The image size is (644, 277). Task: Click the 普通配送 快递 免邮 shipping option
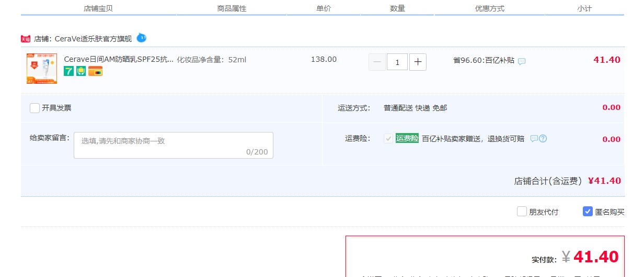416,108
